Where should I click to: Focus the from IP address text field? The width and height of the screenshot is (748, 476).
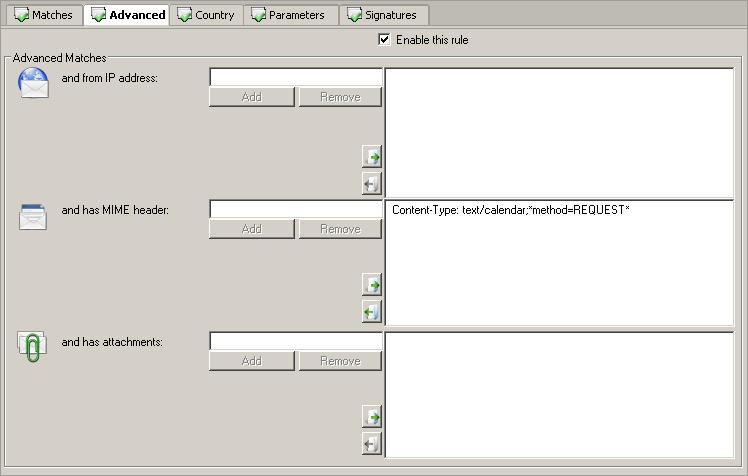295,77
